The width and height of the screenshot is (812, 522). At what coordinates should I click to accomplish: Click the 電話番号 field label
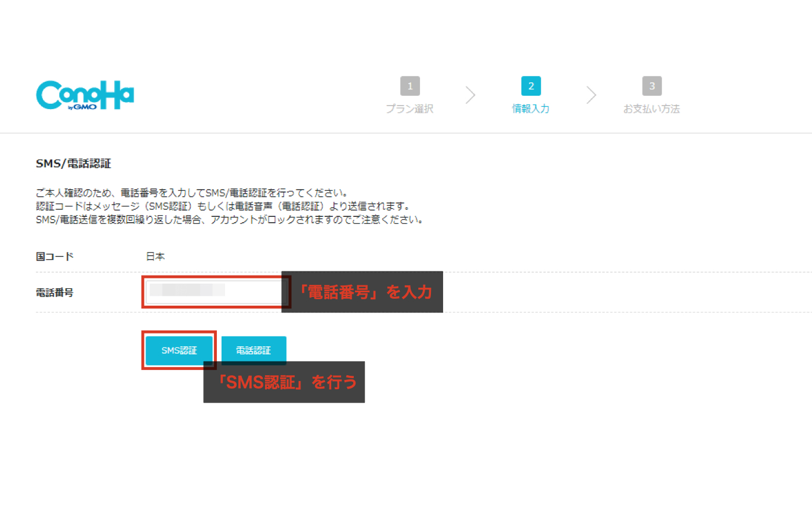55,292
